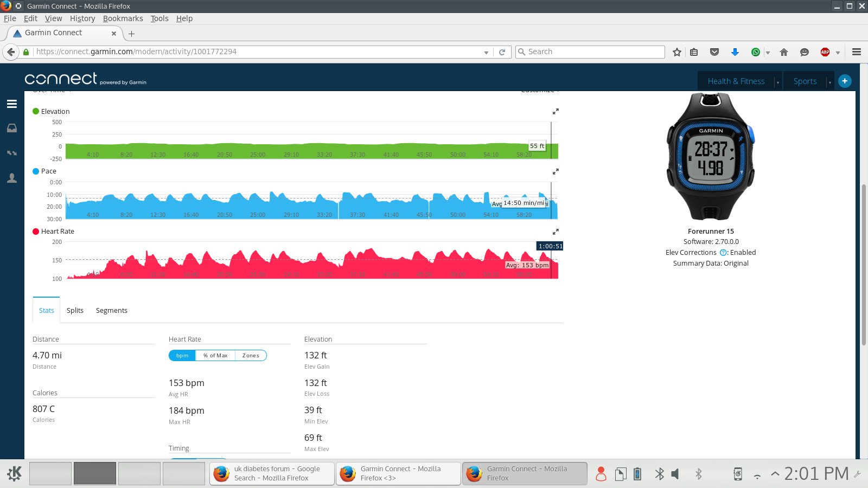Image resolution: width=868 pixels, height=488 pixels.
Task: Click the blue plus add button
Action: (845, 81)
